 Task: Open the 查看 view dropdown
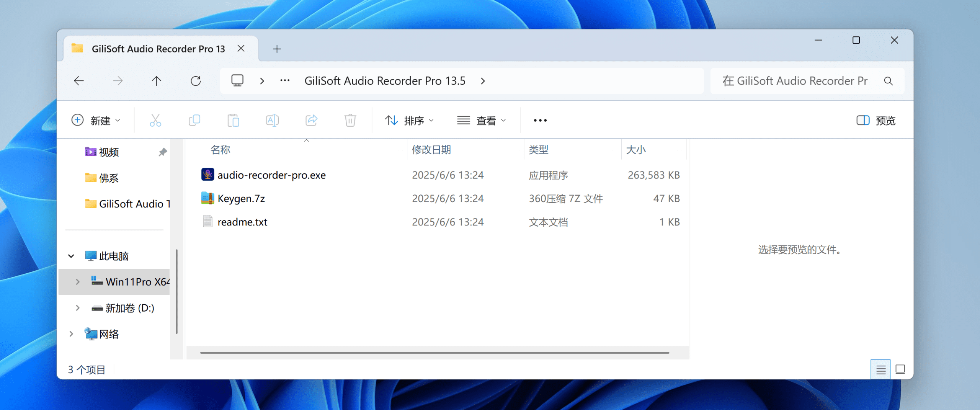point(482,121)
